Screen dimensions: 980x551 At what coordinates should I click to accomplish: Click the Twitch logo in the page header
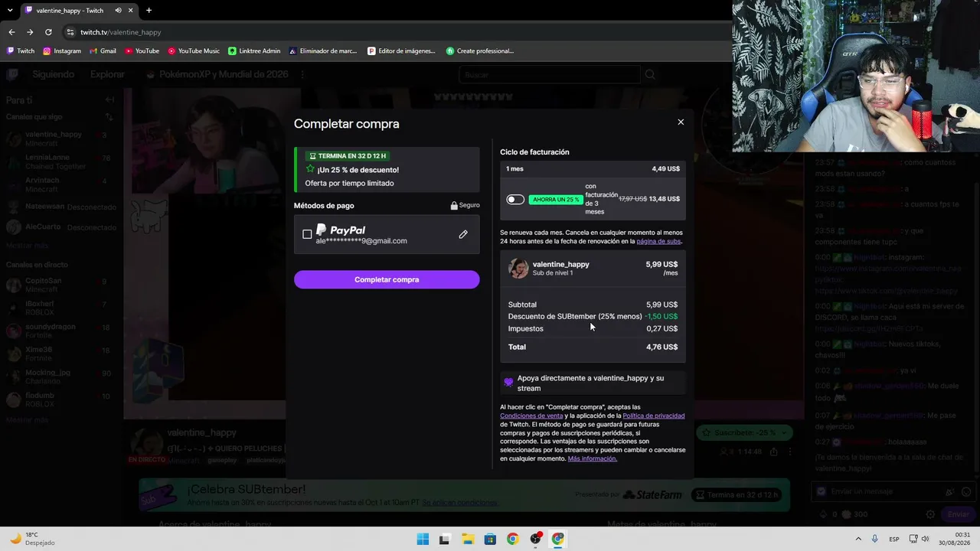[x=12, y=74]
